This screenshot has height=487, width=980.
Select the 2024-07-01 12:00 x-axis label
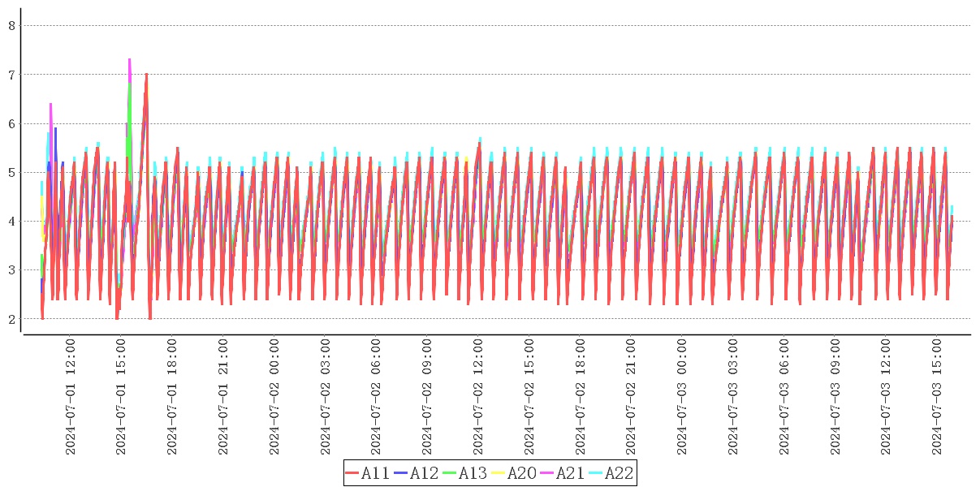71,398
